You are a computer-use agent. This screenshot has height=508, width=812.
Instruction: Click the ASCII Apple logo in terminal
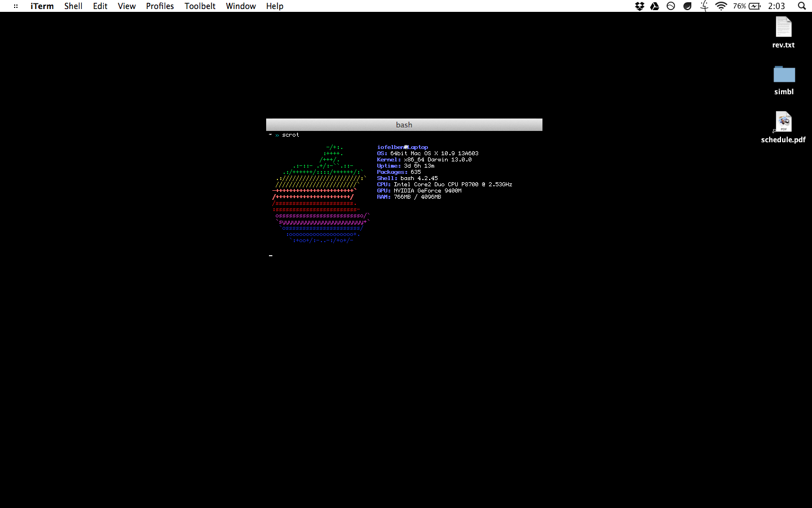pyautogui.click(x=321, y=194)
